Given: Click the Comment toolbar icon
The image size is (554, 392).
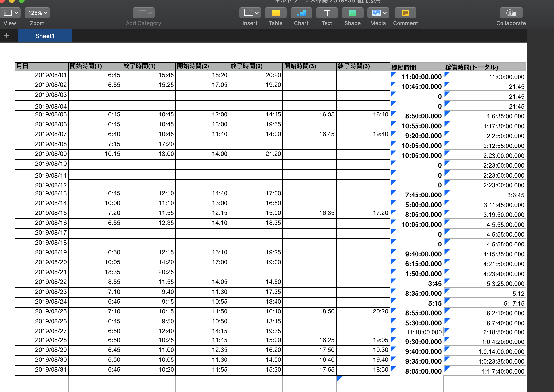Looking at the screenshot, I should pos(405,13).
